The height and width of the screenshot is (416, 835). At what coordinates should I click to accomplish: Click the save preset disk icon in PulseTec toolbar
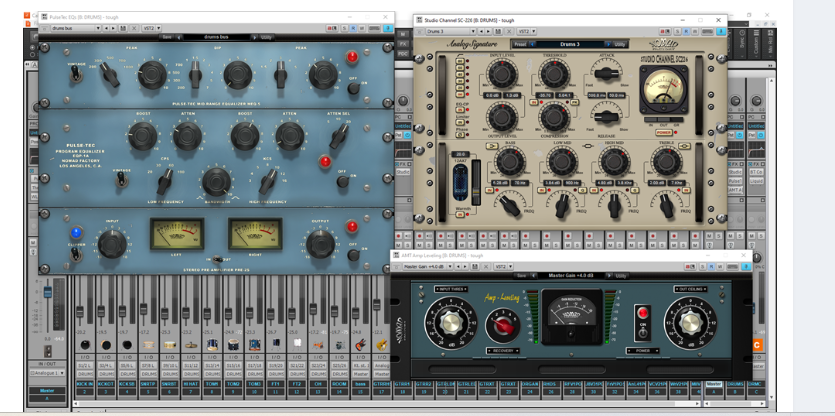[123, 28]
